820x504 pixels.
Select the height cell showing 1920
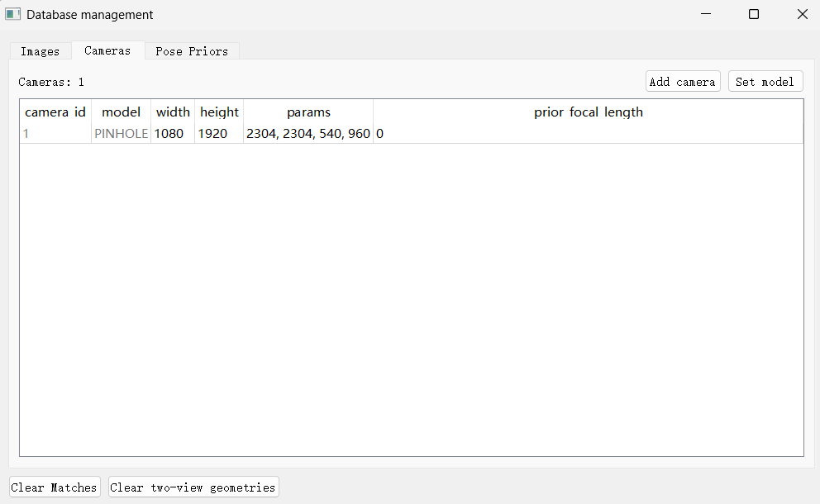tap(219, 133)
